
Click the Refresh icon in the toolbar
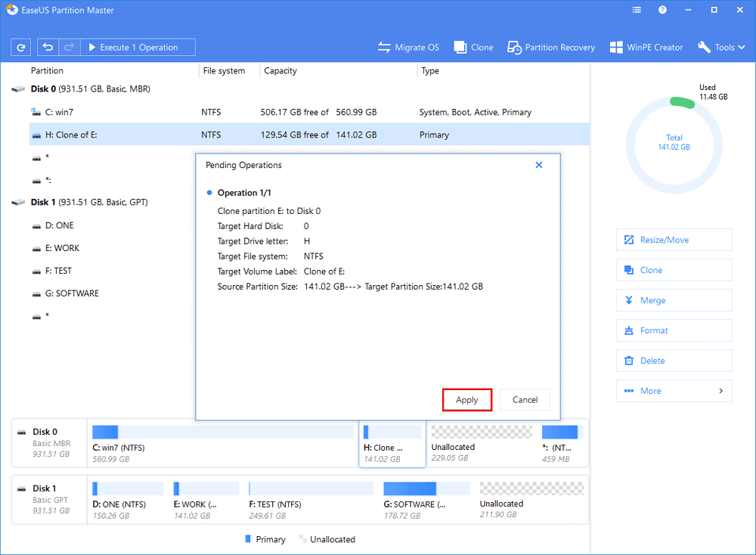(21, 48)
